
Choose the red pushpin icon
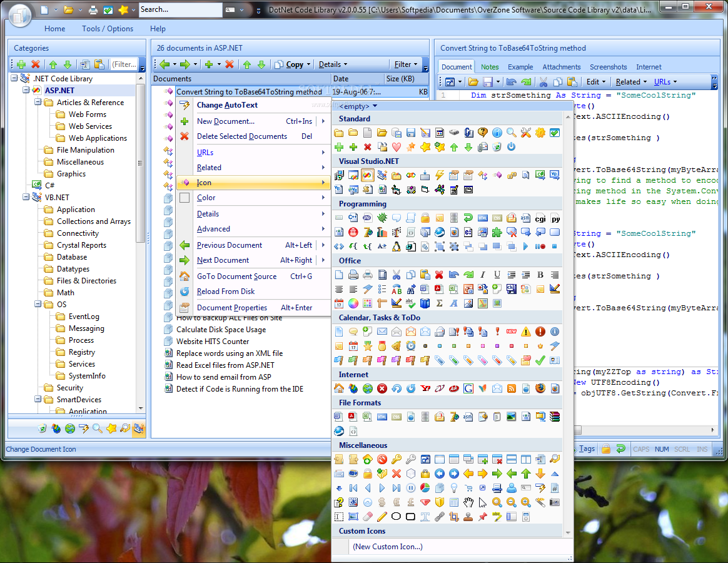point(482,517)
